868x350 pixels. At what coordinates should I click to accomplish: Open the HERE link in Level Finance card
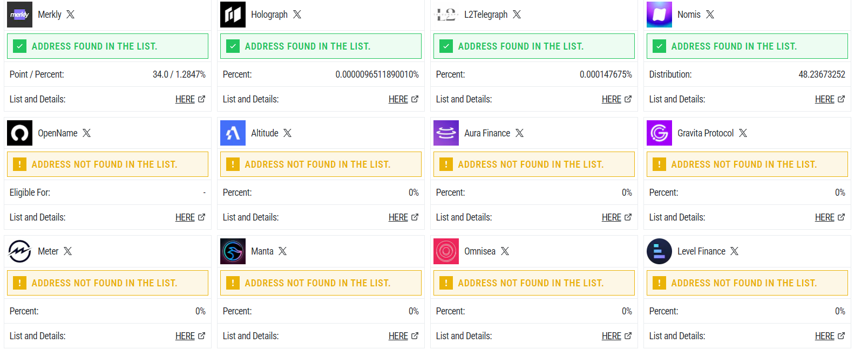[830, 336]
